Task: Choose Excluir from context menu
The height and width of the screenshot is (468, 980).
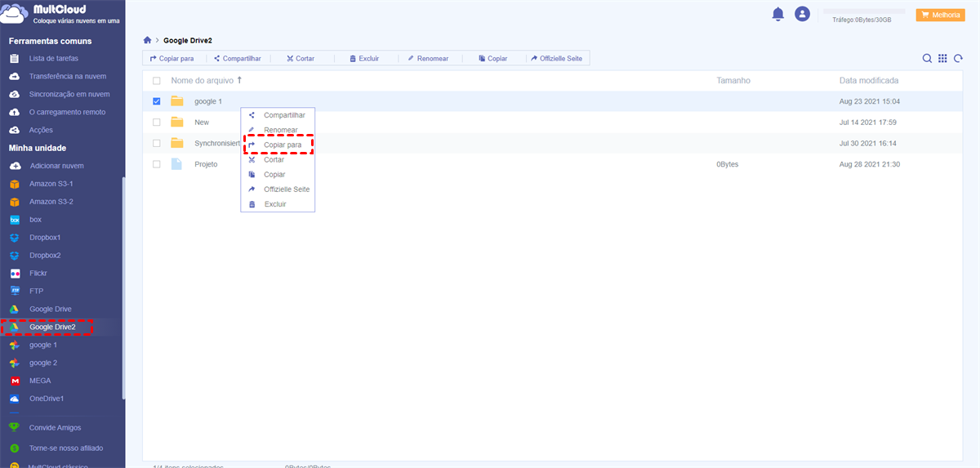Action: tap(278, 203)
